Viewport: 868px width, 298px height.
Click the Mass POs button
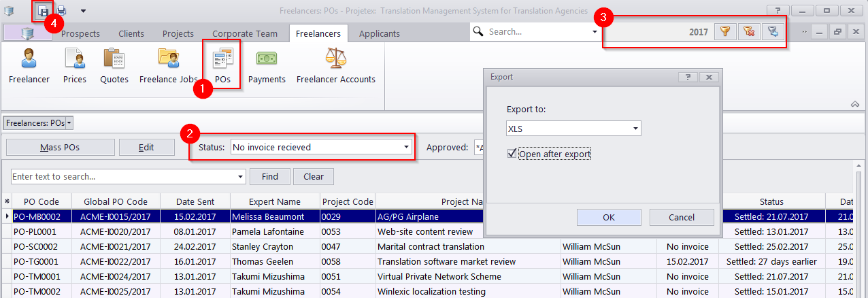59,147
